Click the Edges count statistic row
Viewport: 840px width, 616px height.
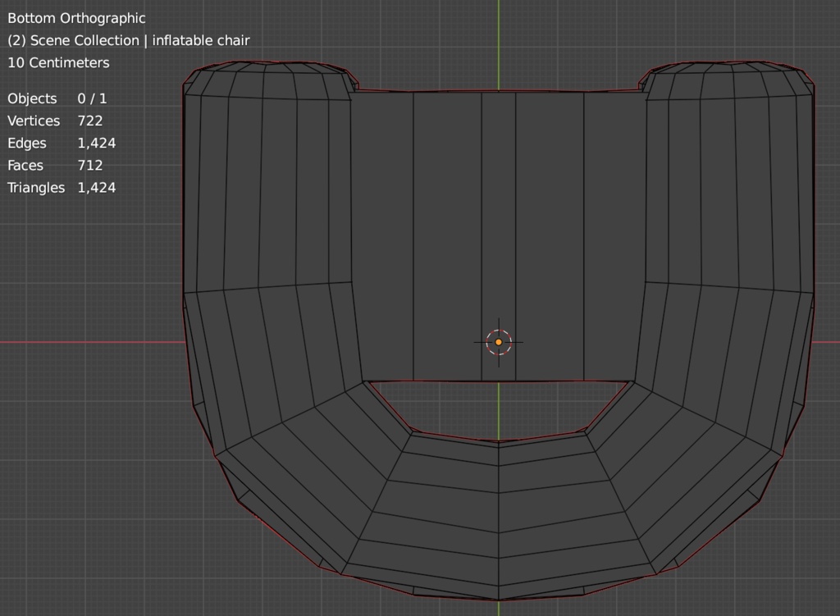(62, 143)
